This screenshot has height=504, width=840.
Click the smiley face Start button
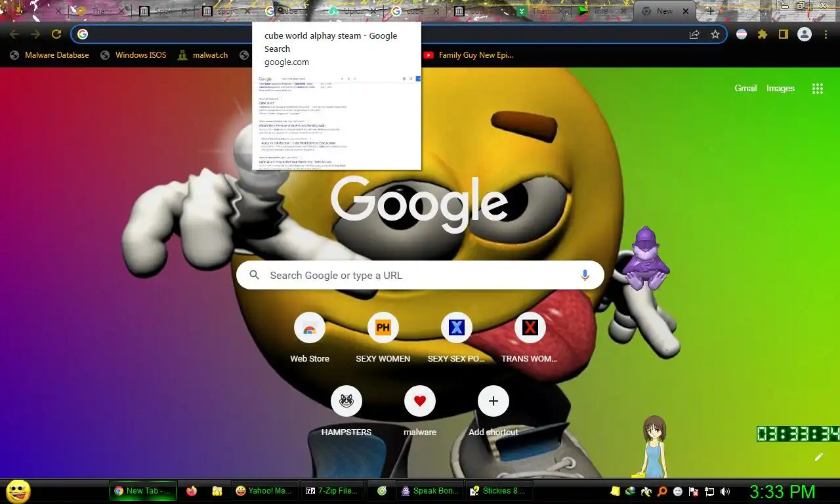pos(18,491)
